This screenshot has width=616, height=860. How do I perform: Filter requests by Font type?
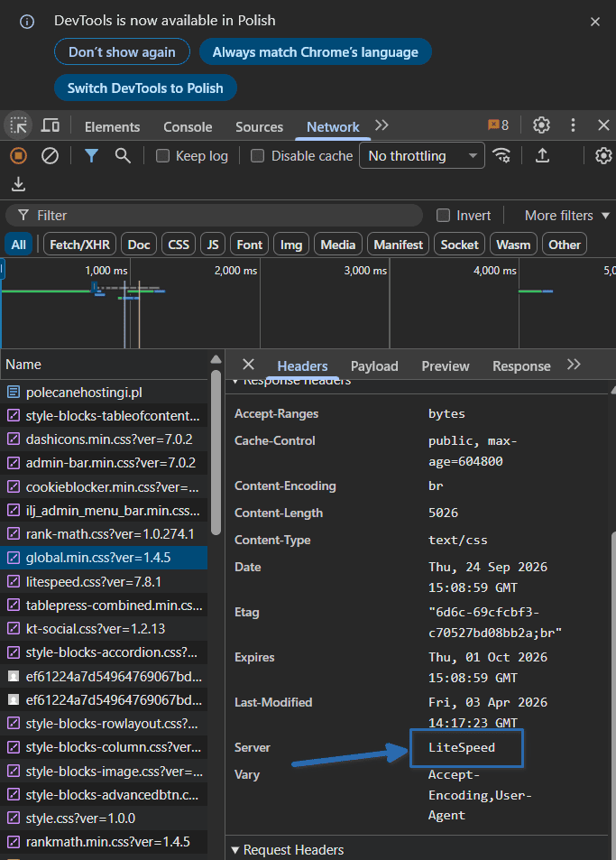pos(249,245)
